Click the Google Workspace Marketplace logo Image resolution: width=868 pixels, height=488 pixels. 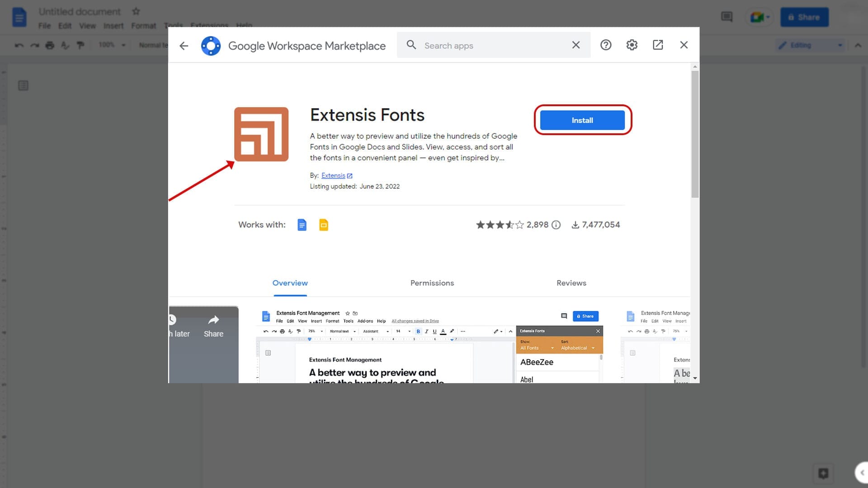211,46
